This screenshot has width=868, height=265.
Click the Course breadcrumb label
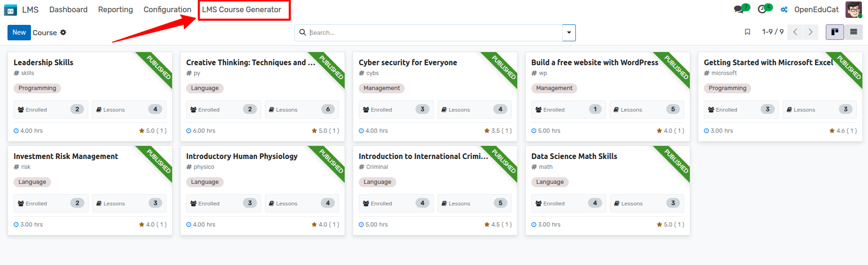click(x=45, y=32)
